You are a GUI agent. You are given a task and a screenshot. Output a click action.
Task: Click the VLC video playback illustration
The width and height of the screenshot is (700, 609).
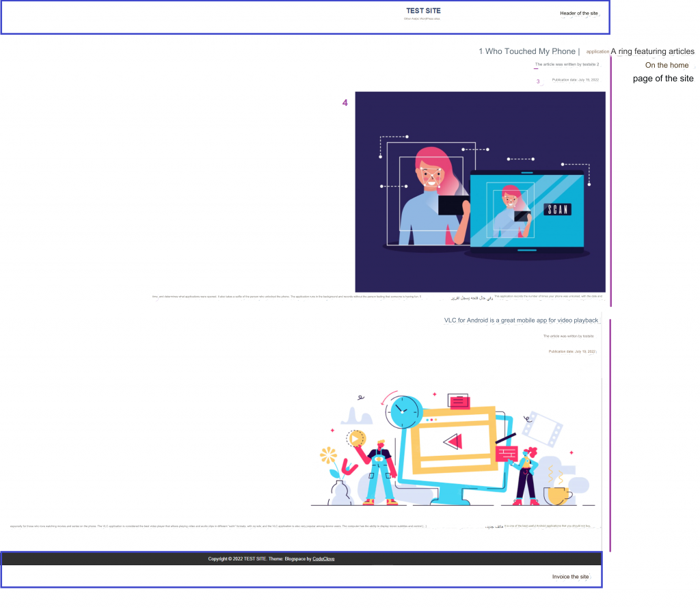point(453,448)
